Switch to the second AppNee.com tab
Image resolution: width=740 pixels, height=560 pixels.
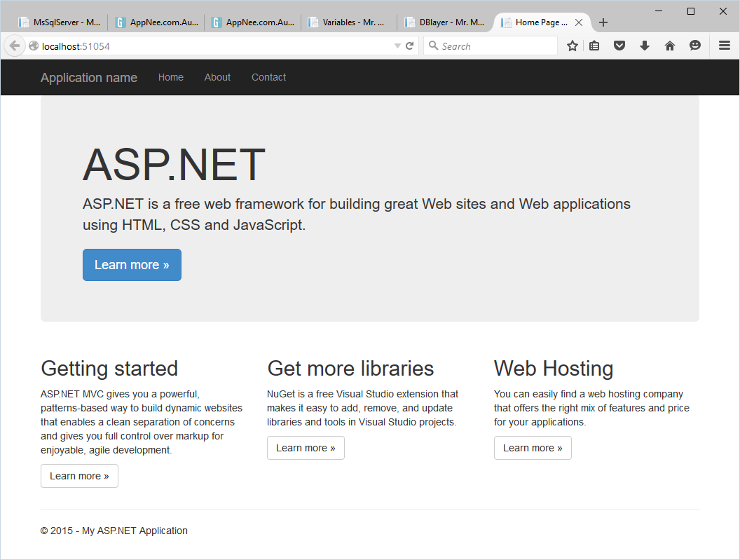[x=254, y=22]
